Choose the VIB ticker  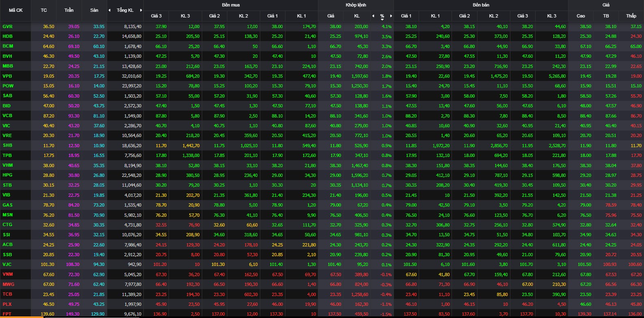pos(6,195)
